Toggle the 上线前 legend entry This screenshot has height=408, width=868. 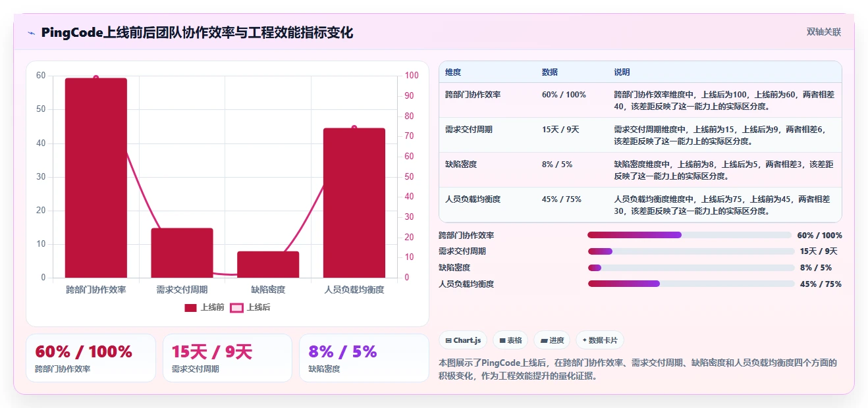pos(204,307)
